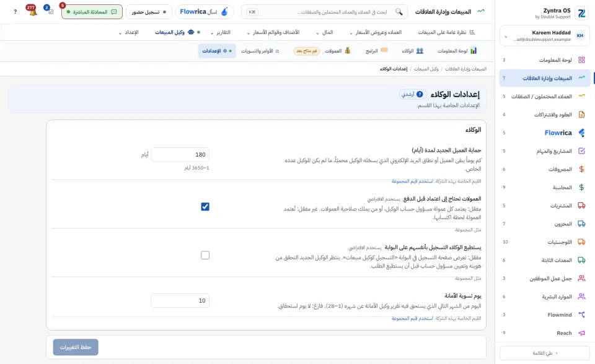Screen dimensions: 595x364
Task: Click the أرشدني guide pill
Action: point(413,94)
